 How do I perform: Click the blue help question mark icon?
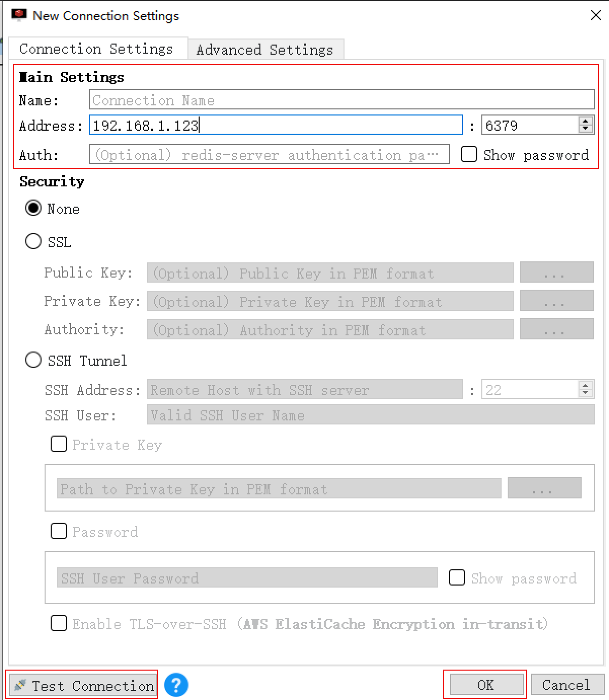(176, 685)
